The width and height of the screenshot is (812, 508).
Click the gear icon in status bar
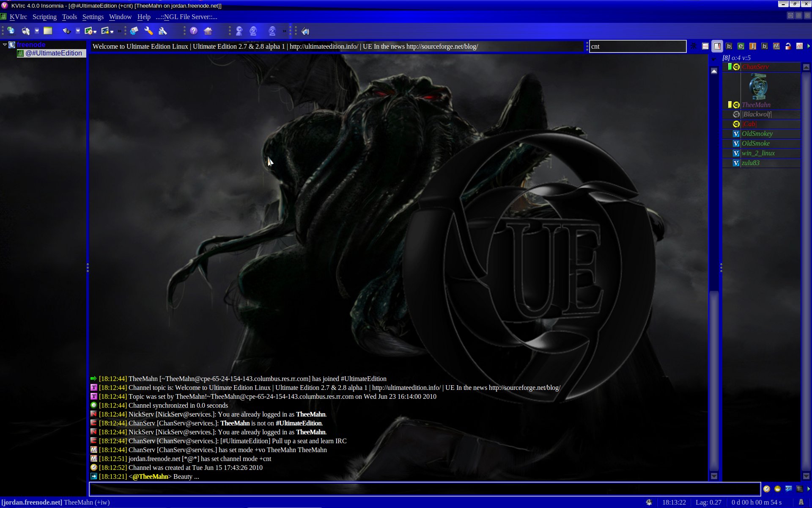(649, 502)
